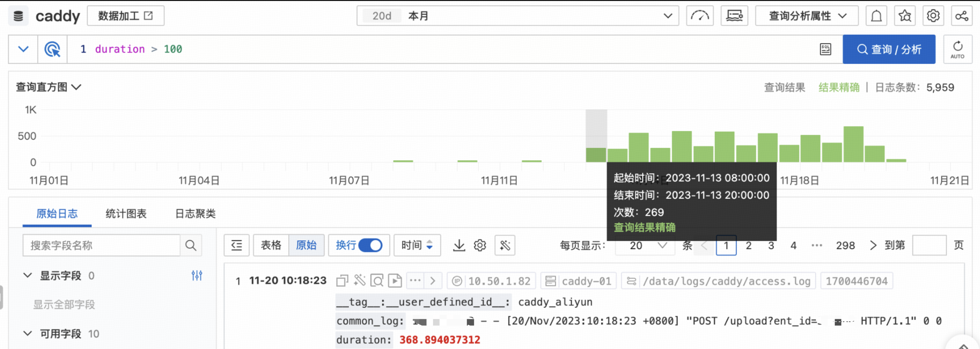Click the field settings sliders icon
The height and width of the screenshot is (349, 980).
(197, 275)
